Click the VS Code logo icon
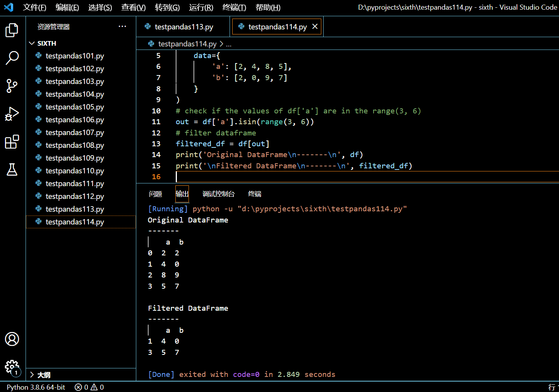Image resolution: width=559 pixels, height=392 pixels. pos(9,7)
